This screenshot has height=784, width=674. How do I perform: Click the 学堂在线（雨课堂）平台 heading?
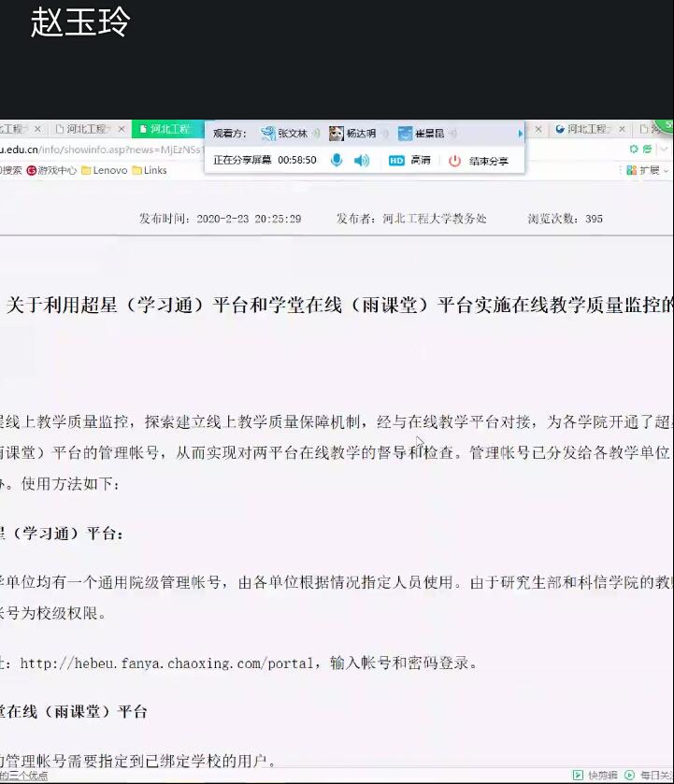[74, 711]
